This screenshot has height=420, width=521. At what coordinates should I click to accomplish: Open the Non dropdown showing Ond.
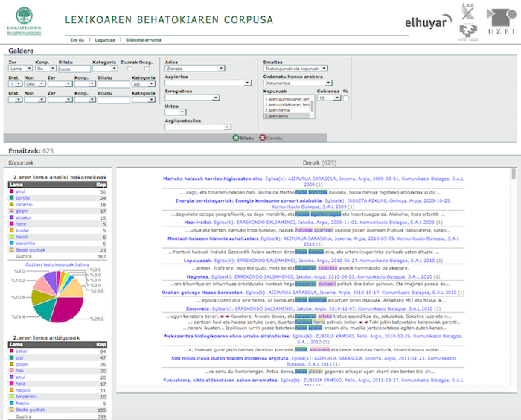34,84
